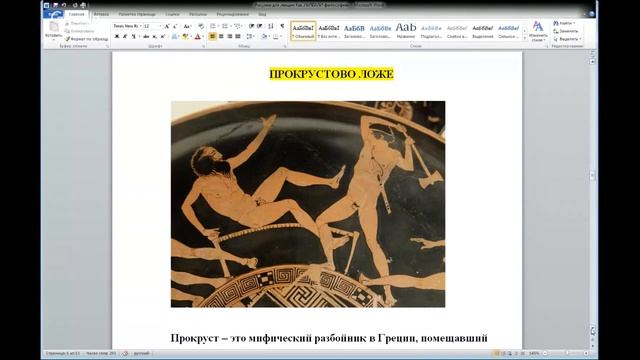This screenshot has width=640, height=360.
Task: Open the Вид (View) tab
Action: (x=262, y=14)
